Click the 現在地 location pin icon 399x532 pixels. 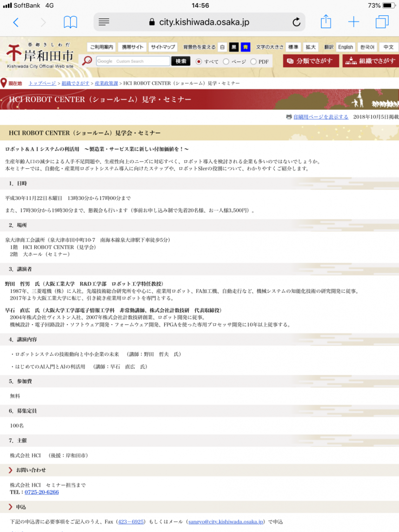[x=4, y=83]
